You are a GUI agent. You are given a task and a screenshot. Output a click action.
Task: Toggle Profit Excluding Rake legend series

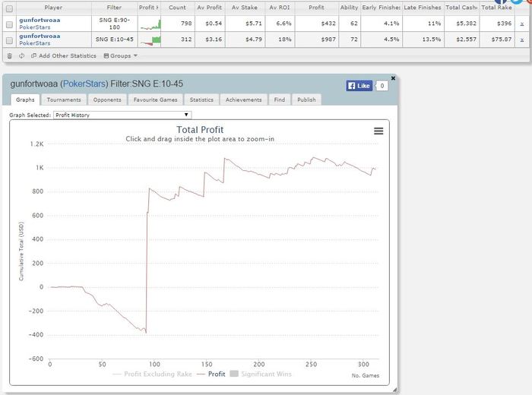[152, 374]
